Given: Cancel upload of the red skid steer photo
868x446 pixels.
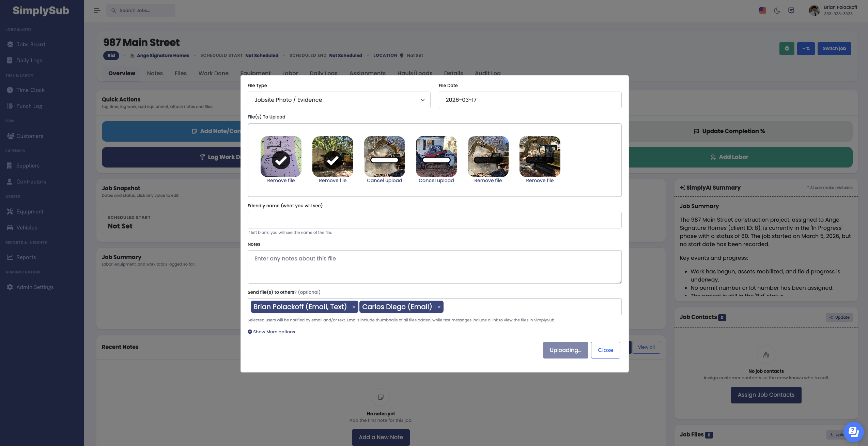Looking at the screenshot, I should click(x=436, y=180).
